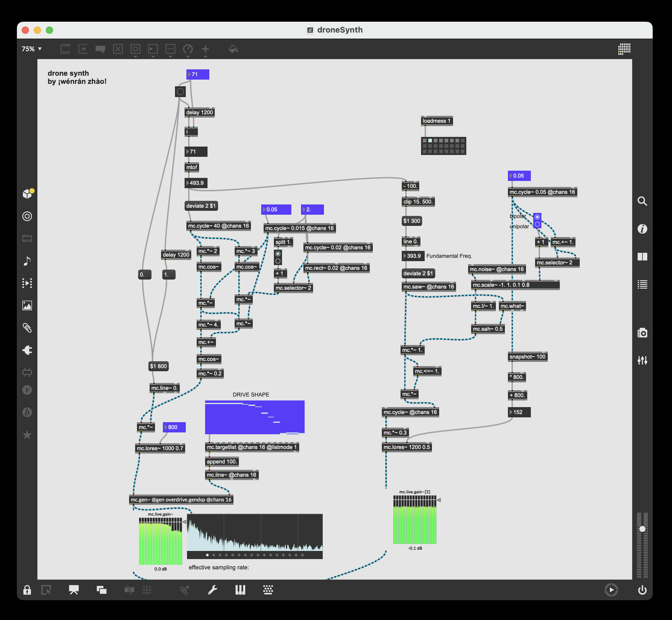Click the paperclip files icon
Image resolution: width=672 pixels, height=620 pixels.
coord(27,328)
